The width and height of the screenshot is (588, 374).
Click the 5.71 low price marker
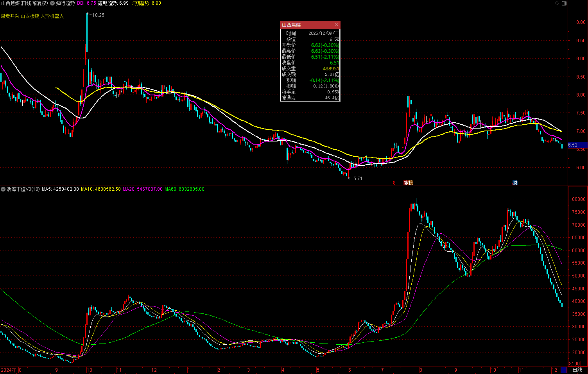(x=357, y=179)
